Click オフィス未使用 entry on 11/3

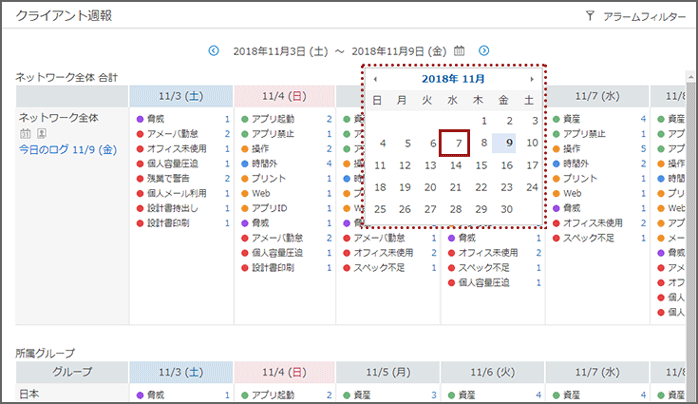(176, 149)
